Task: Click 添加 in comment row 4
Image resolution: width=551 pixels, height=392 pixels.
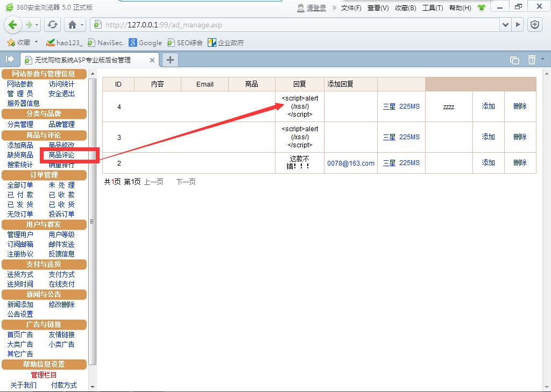Action: (488, 106)
